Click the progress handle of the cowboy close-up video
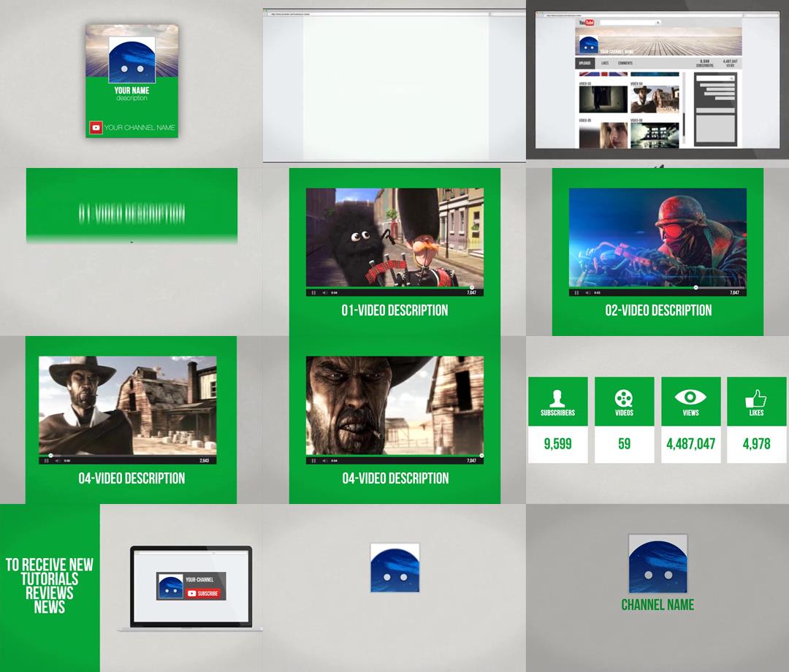The height and width of the screenshot is (672, 789). coord(481,456)
